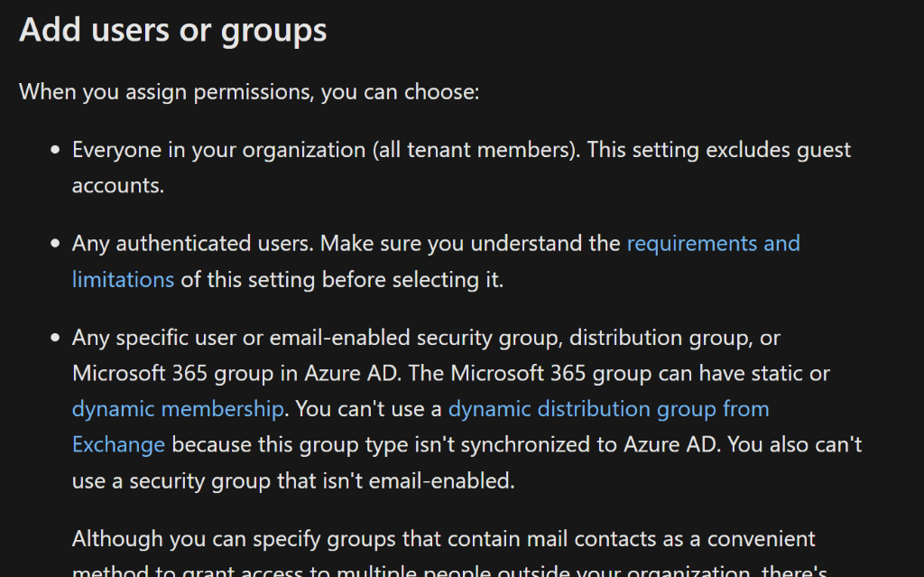Follow the "dynamic membership" link
924x577 pixels.
point(178,409)
